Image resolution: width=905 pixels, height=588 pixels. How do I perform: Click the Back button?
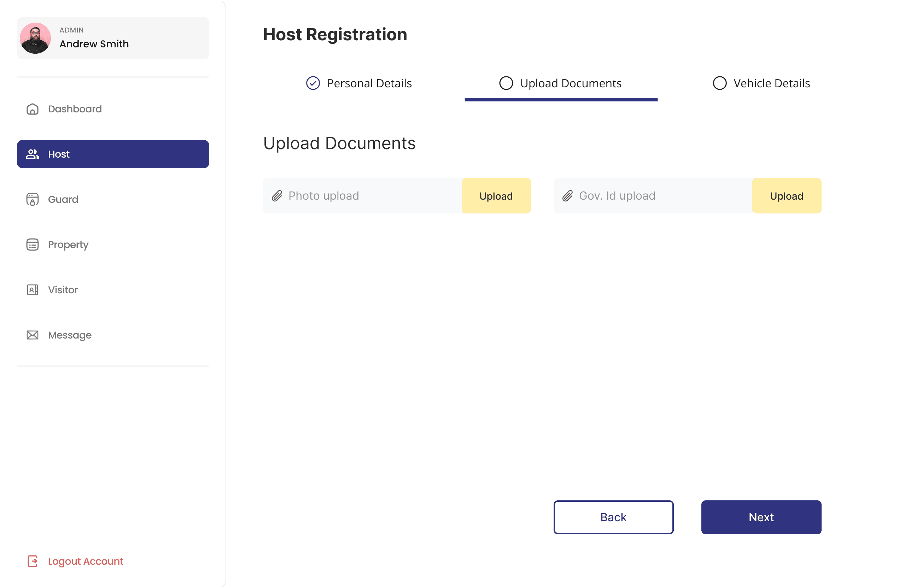[x=613, y=517]
